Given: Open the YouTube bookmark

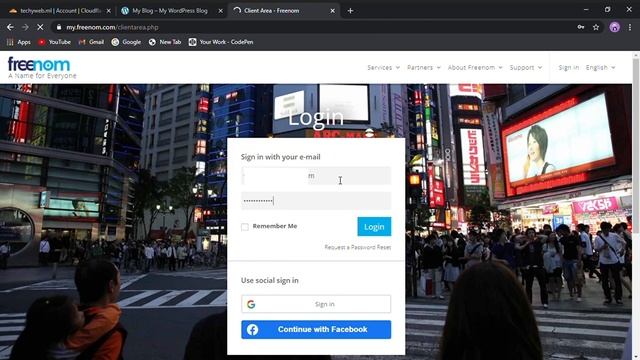Looking at the screenshot, I should (54, 42).
